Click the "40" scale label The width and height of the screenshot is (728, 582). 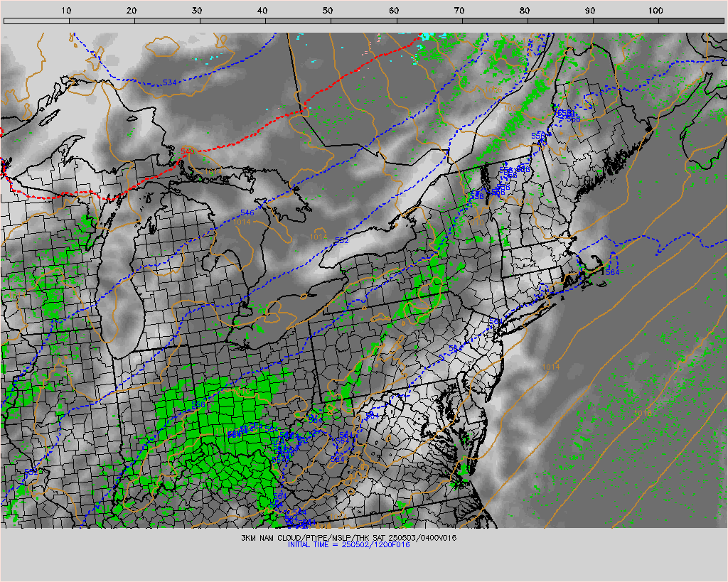(262, 11)
